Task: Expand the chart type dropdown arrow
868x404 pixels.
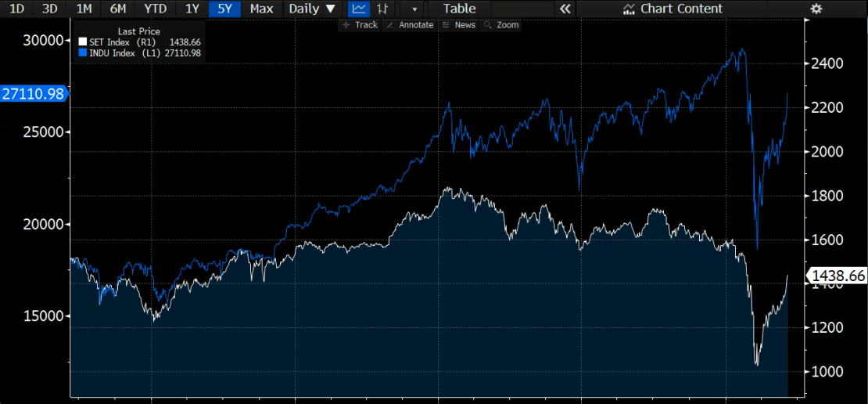Action: click(x=414, y=9)
